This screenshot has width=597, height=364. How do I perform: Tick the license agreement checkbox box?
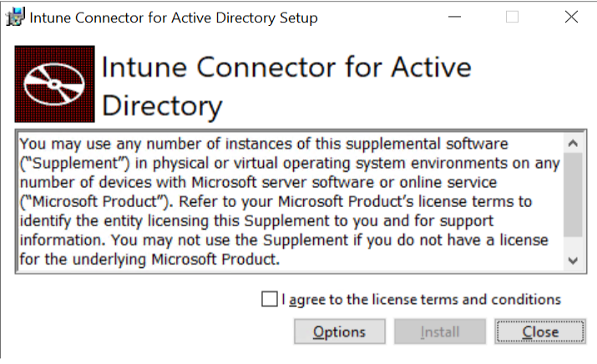(269, 299)
